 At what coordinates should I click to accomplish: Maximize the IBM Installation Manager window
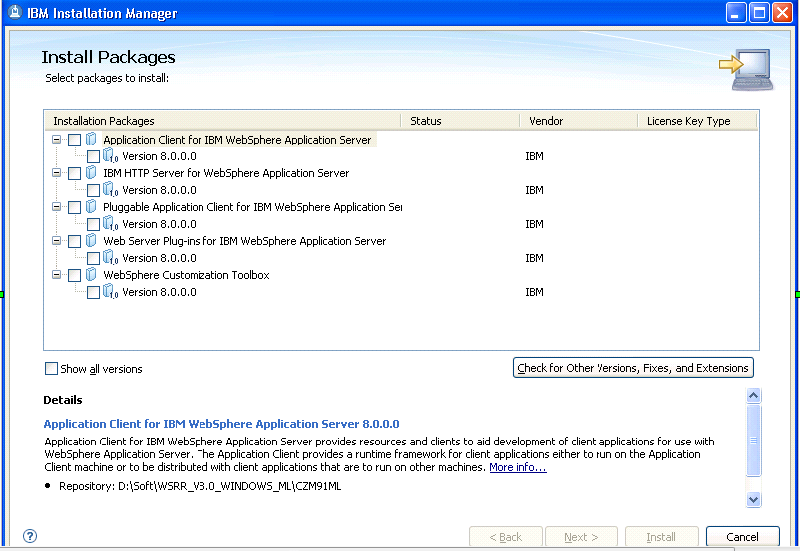759,13
